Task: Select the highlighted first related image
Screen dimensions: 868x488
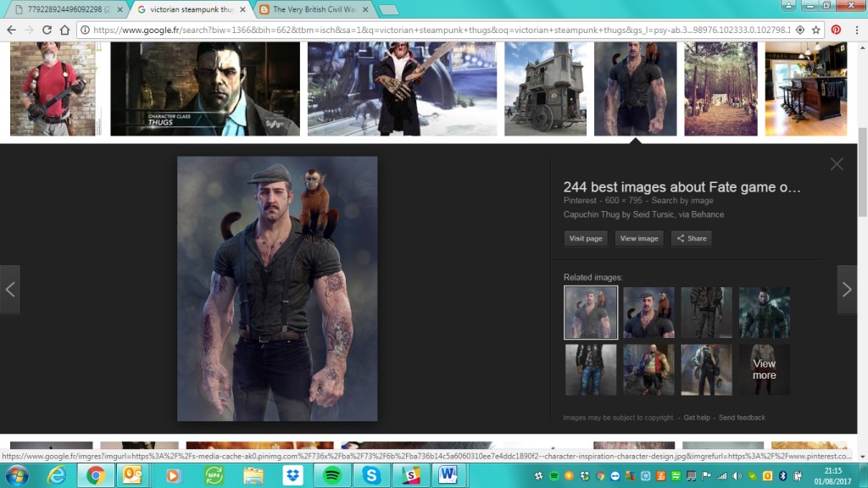Action: (591, 313)
